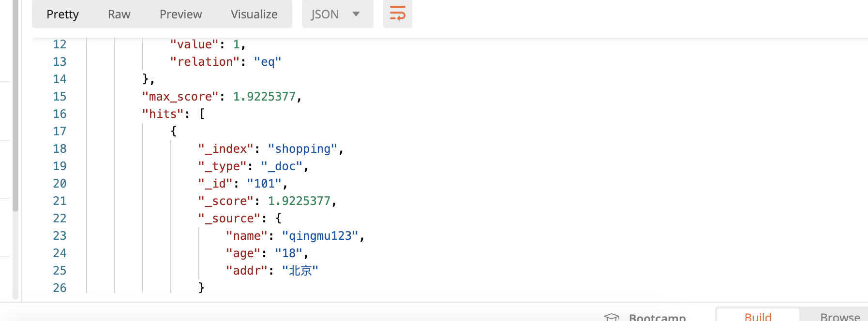Click the "shopping" index value

[x=302, y=149]
